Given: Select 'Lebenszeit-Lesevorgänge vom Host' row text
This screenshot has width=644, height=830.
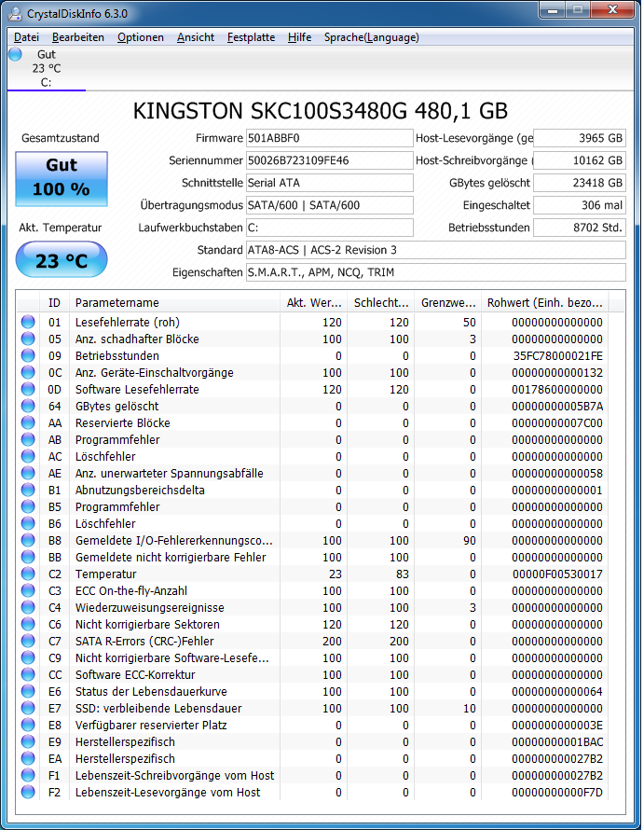Looking at the screenshot, I should click(x=168, y=793).
